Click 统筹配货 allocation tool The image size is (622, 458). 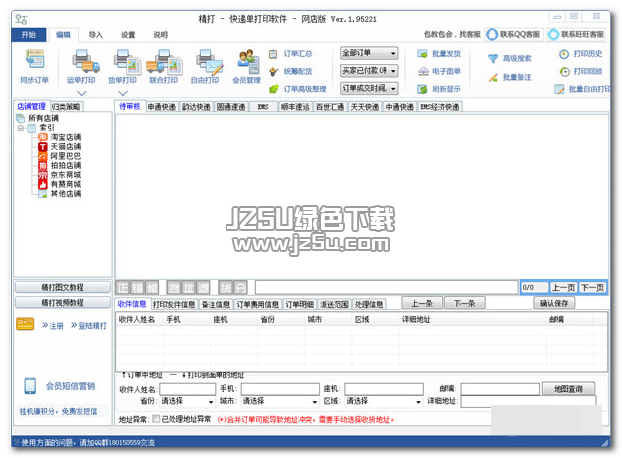coord(291,71)
